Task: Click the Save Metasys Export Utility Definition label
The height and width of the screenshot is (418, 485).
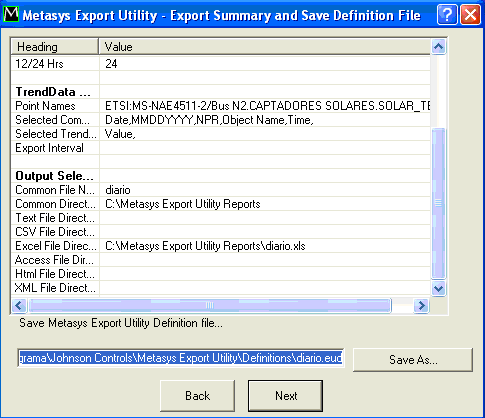Action: pyautogui.click(x=121, y=323)
